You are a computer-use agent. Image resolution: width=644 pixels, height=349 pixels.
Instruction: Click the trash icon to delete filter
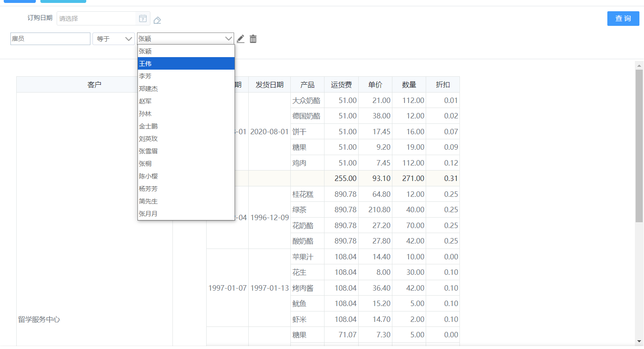click(x=253, y=39)
